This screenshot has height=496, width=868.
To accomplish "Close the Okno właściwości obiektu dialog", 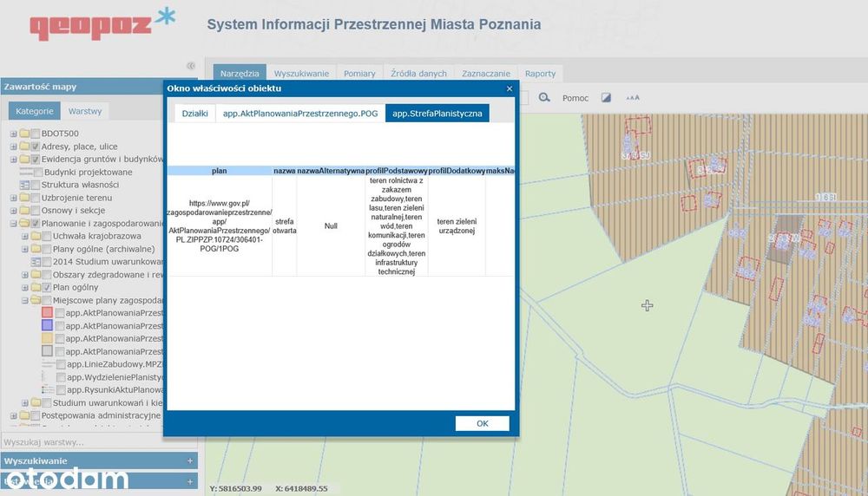I will [x=510, y=88].
